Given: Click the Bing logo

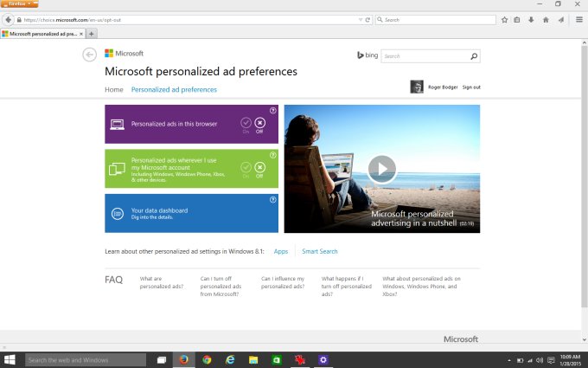Looking at the screenshot, I should click(x=367, y=55).
